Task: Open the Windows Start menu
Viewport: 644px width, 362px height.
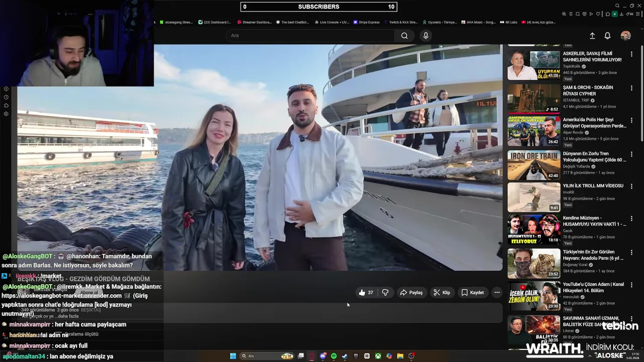Action: [x=233, y=356]
